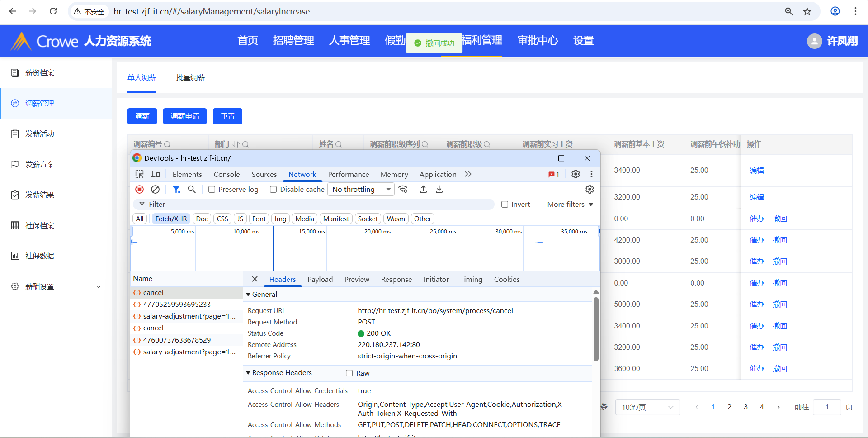Click the page number jump input field
The height and width of the screenshot is (438, 868).
click(x=826, y=407)
